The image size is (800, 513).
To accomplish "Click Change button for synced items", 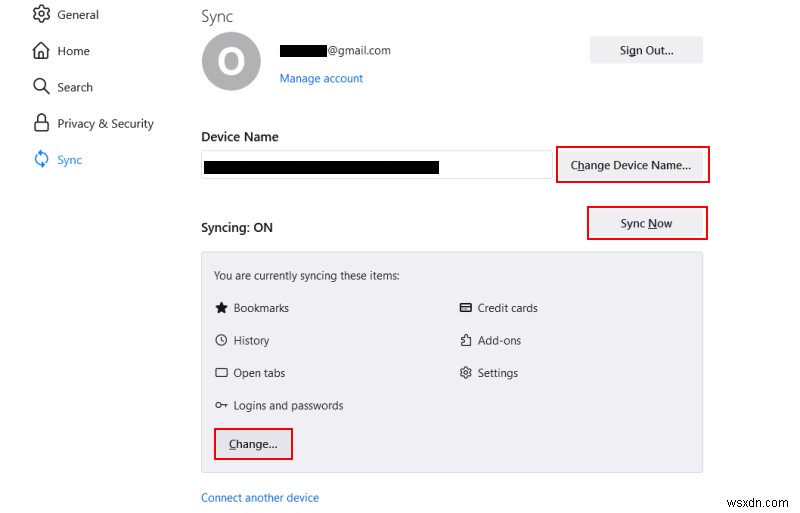I will [253, 444].
